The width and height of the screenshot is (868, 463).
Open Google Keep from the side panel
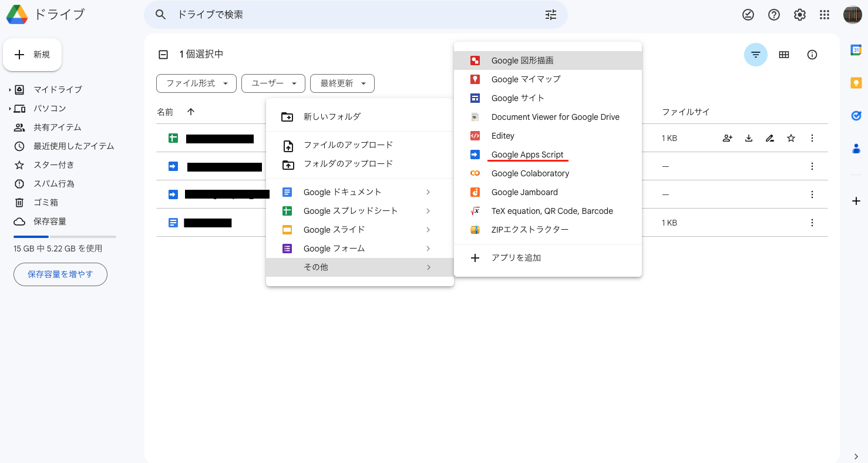click(x=856, y=82)
